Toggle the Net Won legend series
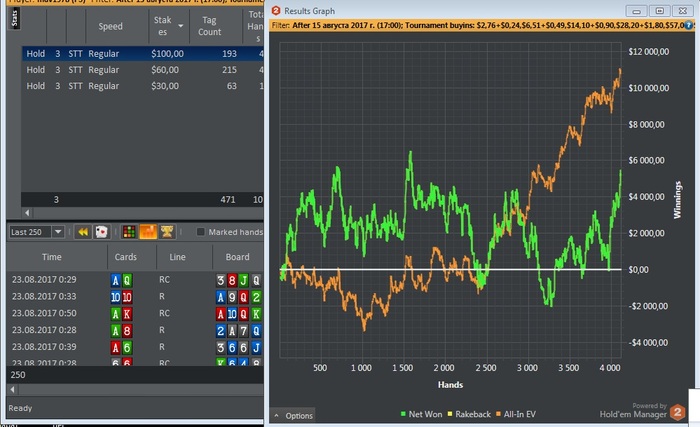Screen dimensions: 700x427 pos(421,414)
